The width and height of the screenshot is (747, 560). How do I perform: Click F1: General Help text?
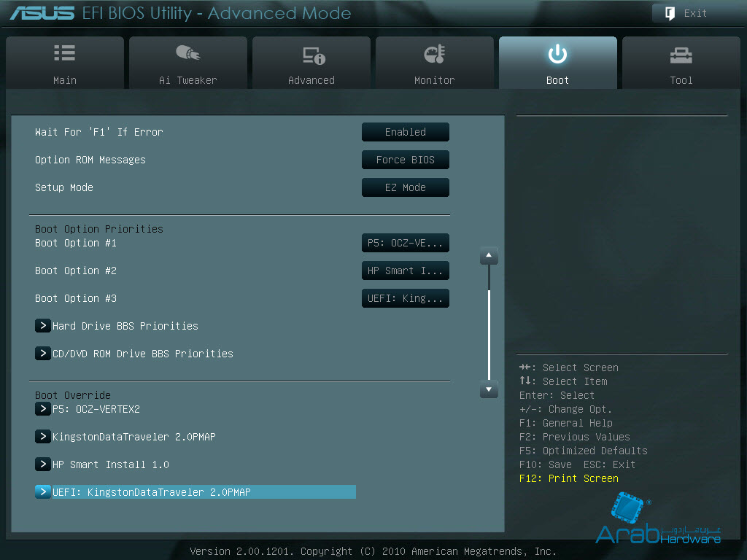[566, 423]
